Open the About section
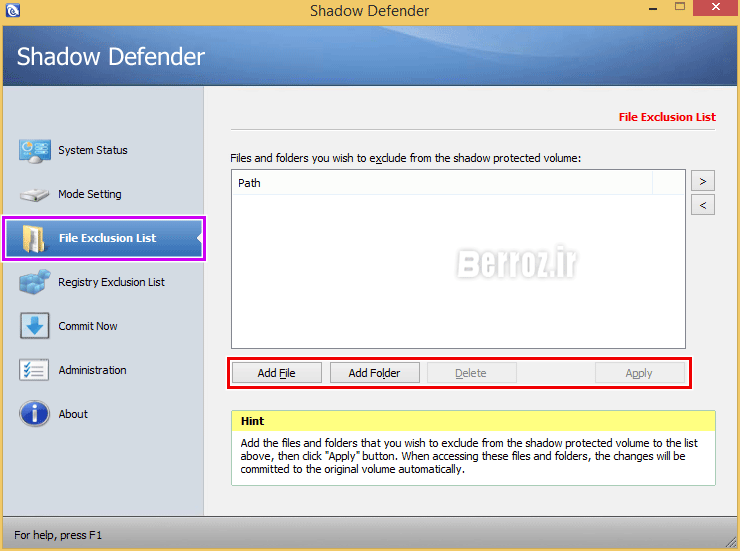 [x=73, y=414]
